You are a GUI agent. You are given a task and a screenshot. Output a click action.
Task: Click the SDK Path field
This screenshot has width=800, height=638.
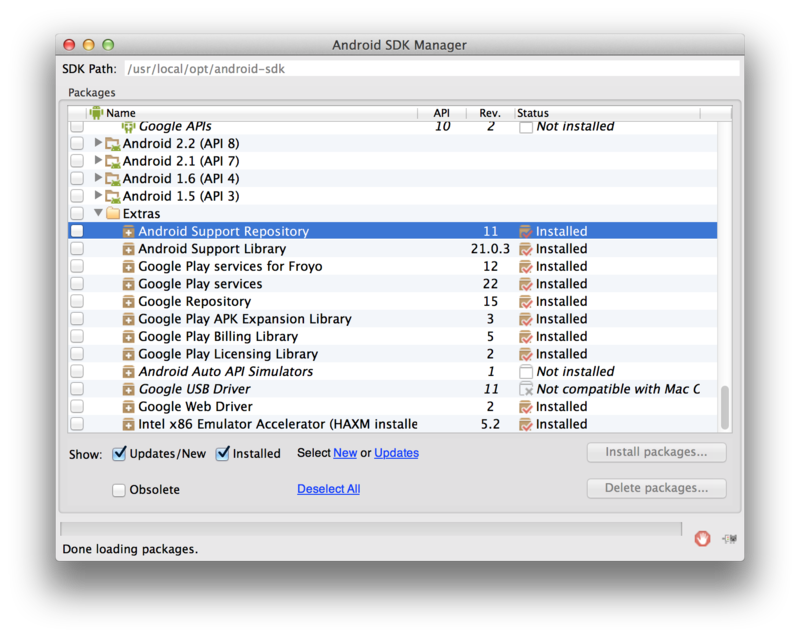click(x=432, y=69)
